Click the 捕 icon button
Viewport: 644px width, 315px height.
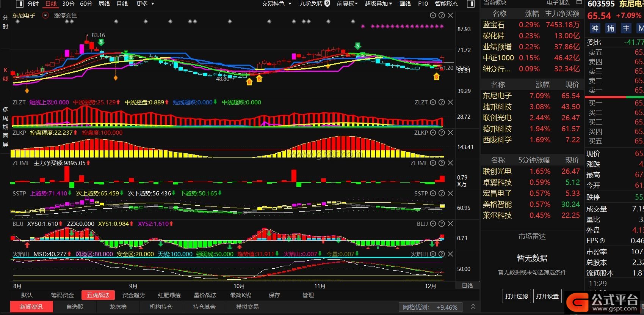click(611, 28)
